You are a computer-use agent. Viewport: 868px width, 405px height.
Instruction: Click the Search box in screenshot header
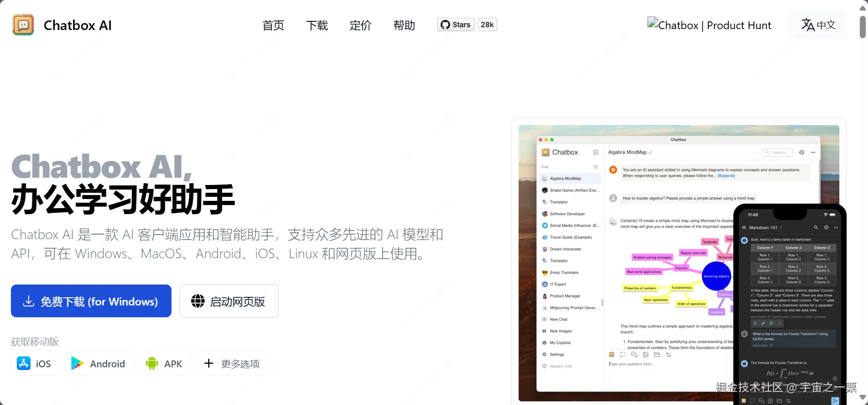tap(778, 152)
